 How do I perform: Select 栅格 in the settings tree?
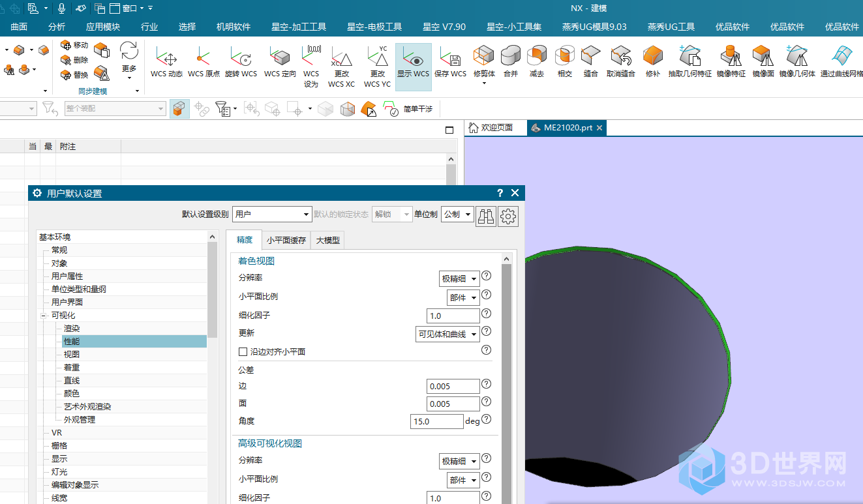pyautogui.click(x=59, y=446)
